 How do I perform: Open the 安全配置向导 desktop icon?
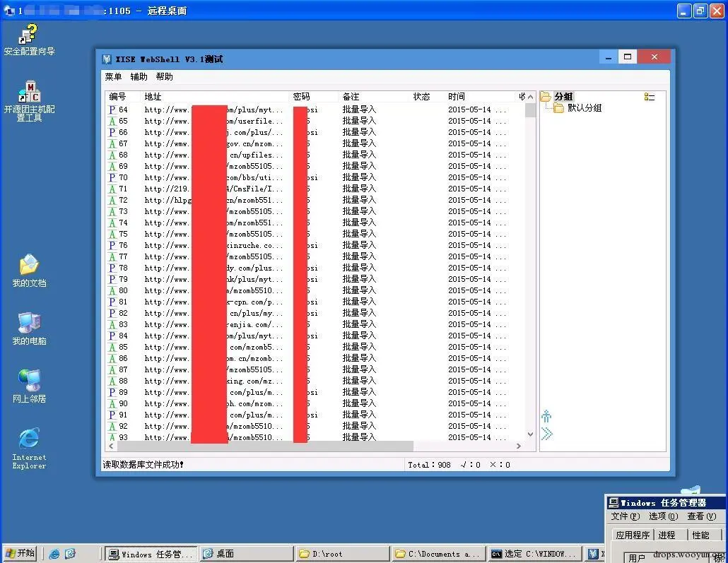tap(29, 40)
